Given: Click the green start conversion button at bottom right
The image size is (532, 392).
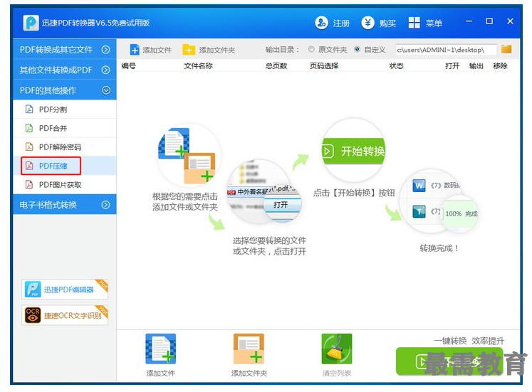Looking at the screenshot, I should [449, 361].
